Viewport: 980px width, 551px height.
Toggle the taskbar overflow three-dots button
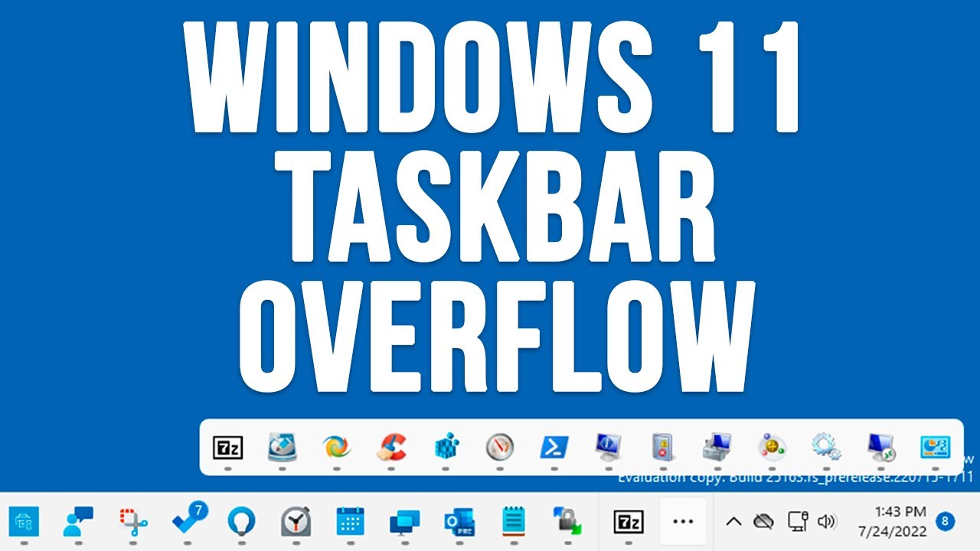click(x=683, y=522)
